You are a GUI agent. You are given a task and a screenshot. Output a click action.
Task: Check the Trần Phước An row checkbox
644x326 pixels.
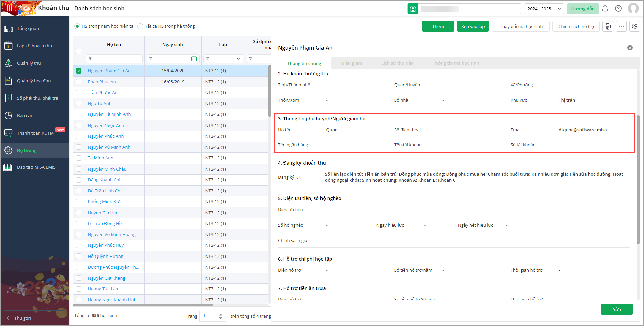click(x=79, y=93)
